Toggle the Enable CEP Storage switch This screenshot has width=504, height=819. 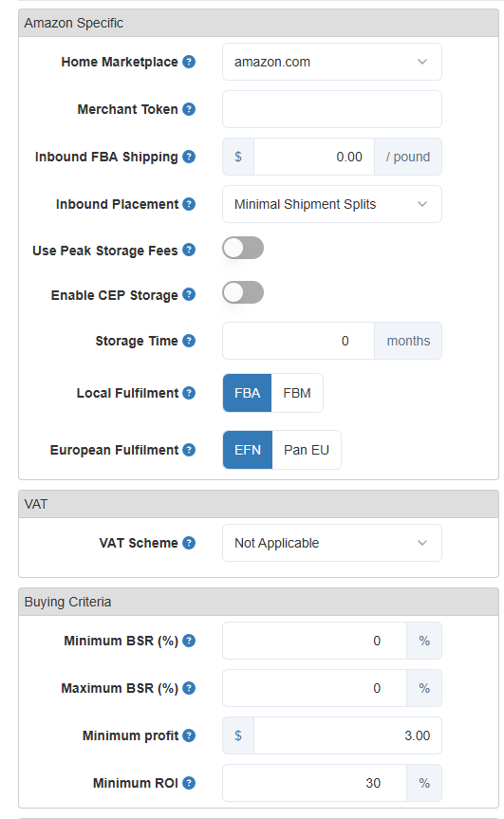point(243,292)
